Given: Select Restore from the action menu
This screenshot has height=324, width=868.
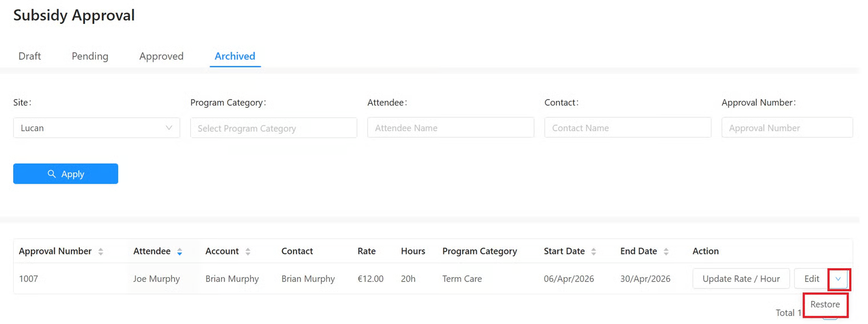Looking at the screenshot, I should pyautogui.click(x=825, y=305).
